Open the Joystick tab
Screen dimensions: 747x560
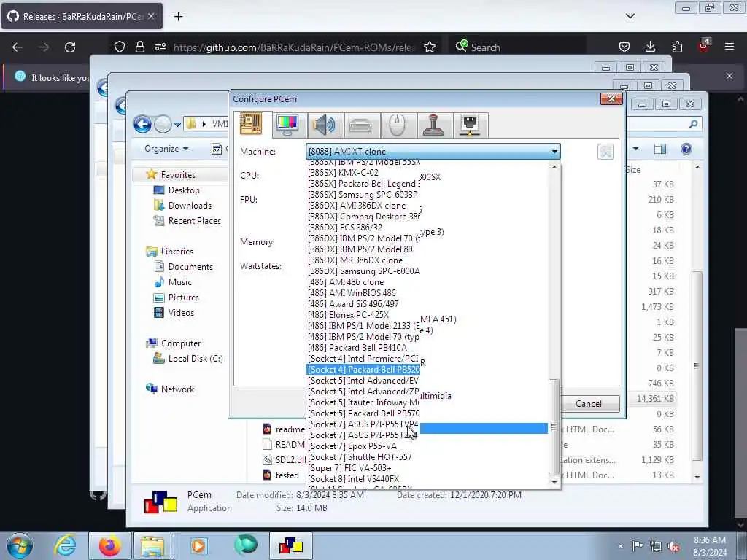pyautogui.click(x=434, y=125)
